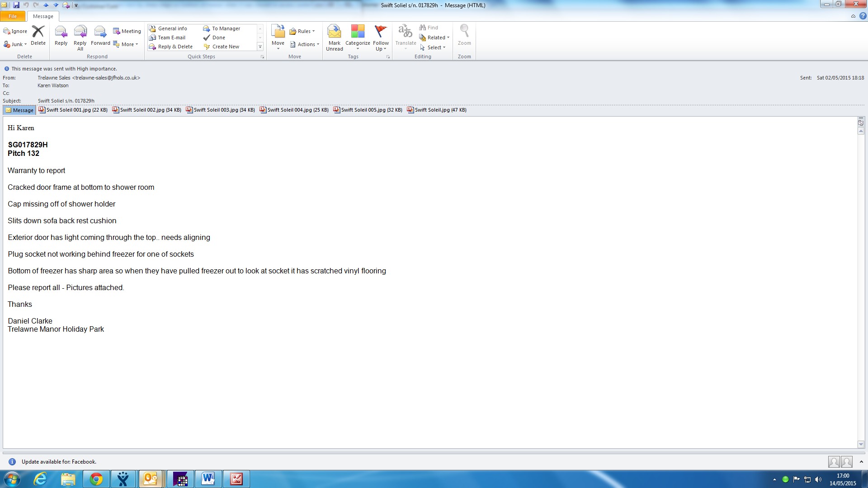Open the Categorize color menu
868x488 pixels.
point(358,37)
